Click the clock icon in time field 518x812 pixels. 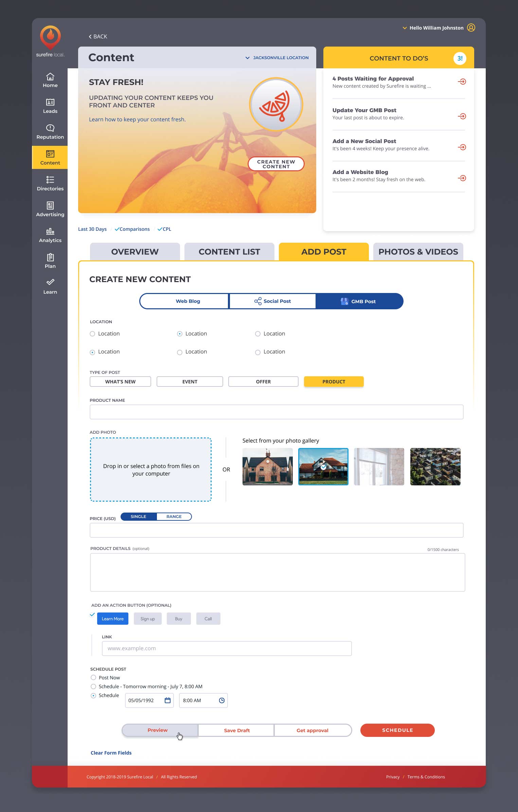coord(222,700)
